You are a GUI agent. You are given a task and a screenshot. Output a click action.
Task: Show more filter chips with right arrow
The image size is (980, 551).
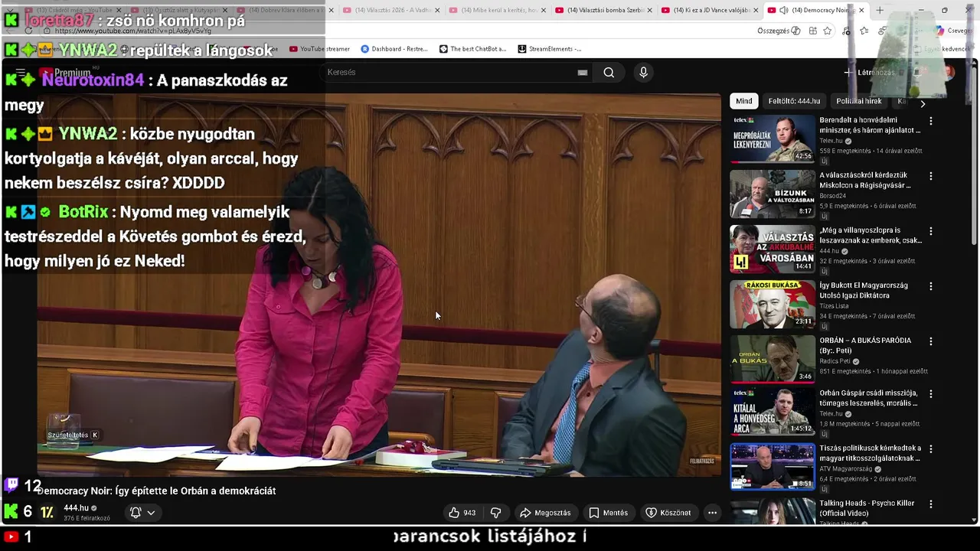click(x=923, y=103)
